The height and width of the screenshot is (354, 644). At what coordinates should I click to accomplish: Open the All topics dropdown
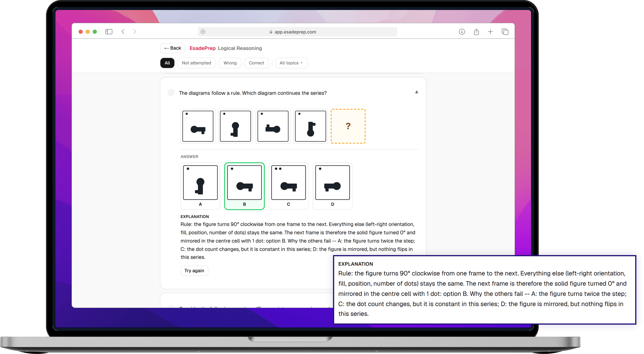click(x=291, y=63)
